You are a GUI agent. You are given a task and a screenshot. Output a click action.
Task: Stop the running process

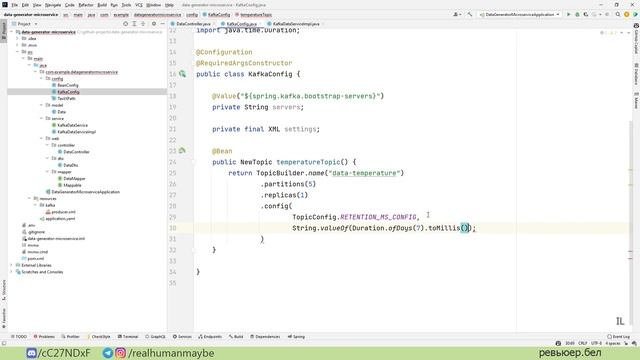607,14
